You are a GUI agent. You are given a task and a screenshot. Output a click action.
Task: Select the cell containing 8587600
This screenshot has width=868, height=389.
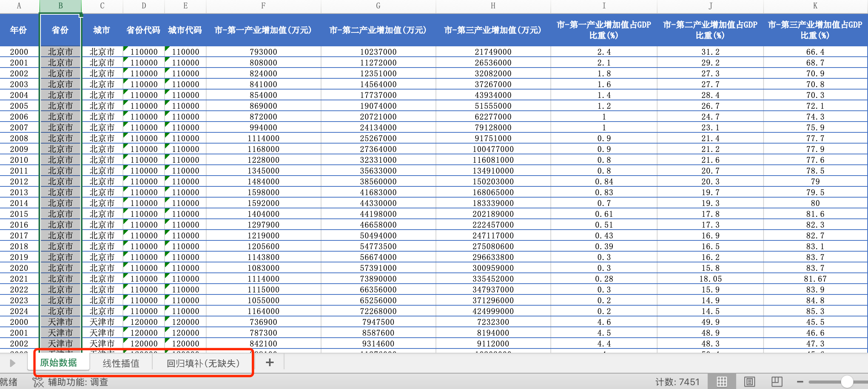pyautogui.click(x=378, y=333)
